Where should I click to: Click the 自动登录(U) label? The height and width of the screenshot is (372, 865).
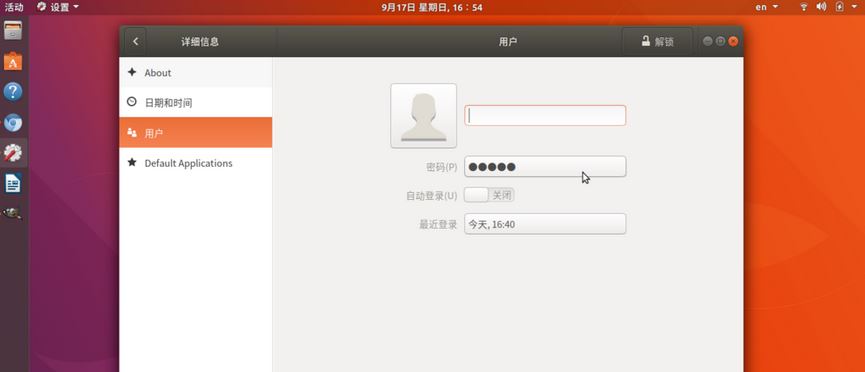[431, 195]
